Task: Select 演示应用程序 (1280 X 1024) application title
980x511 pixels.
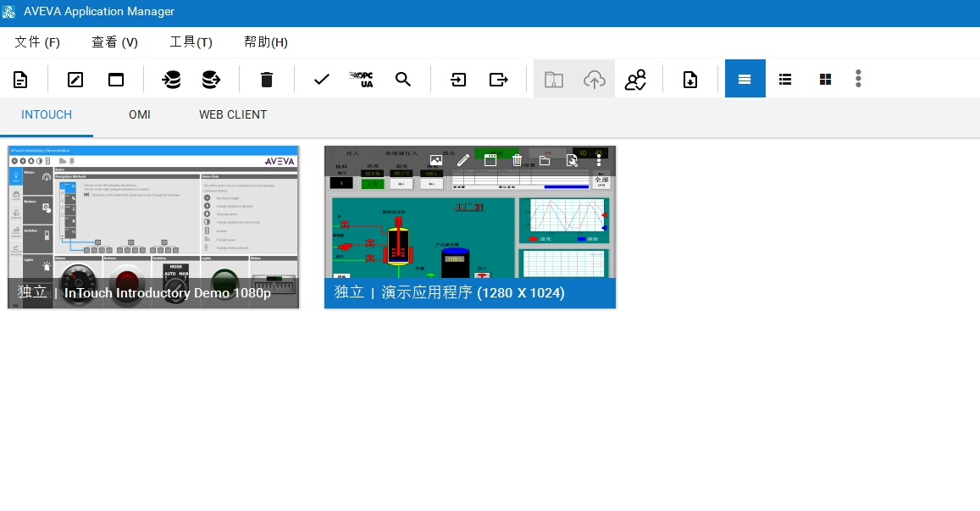Action: (473, 292)
